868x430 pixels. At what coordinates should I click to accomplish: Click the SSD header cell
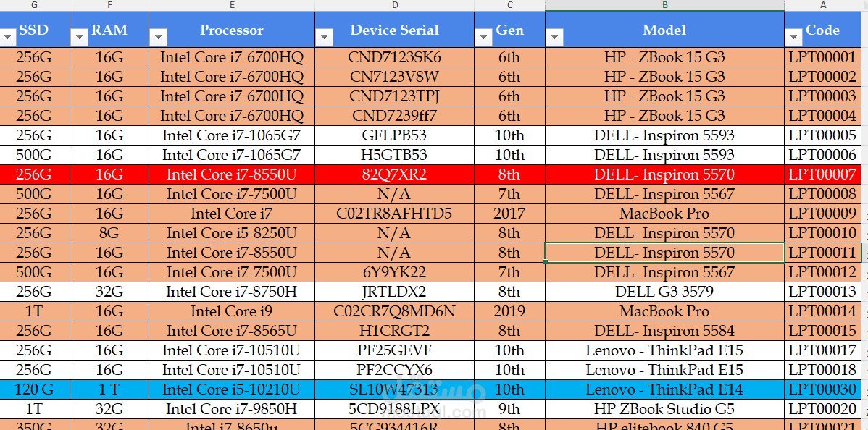[x=35, y=30]
